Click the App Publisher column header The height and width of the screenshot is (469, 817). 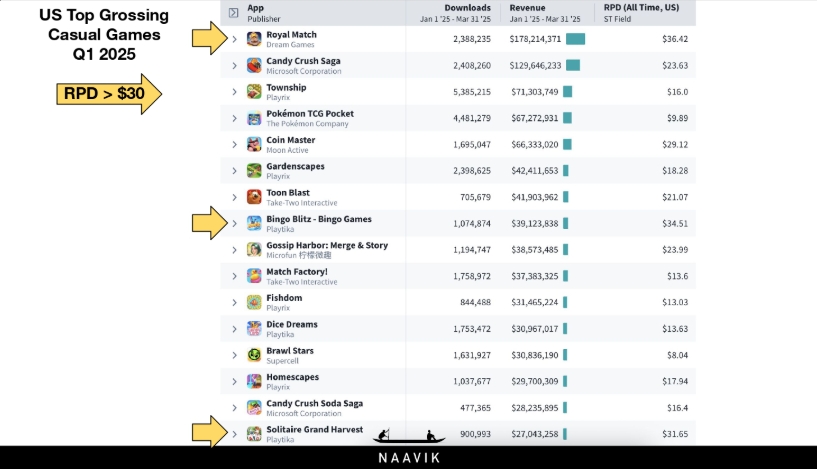pos(264,13)
